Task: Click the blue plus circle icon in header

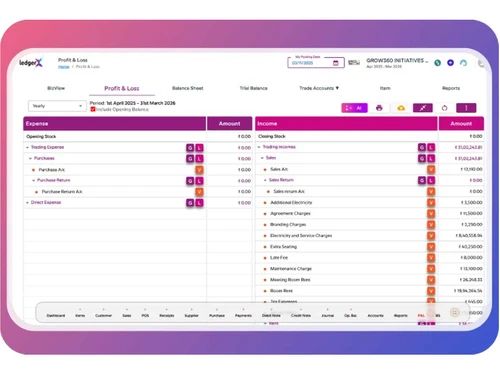Action: pos(450,63)
